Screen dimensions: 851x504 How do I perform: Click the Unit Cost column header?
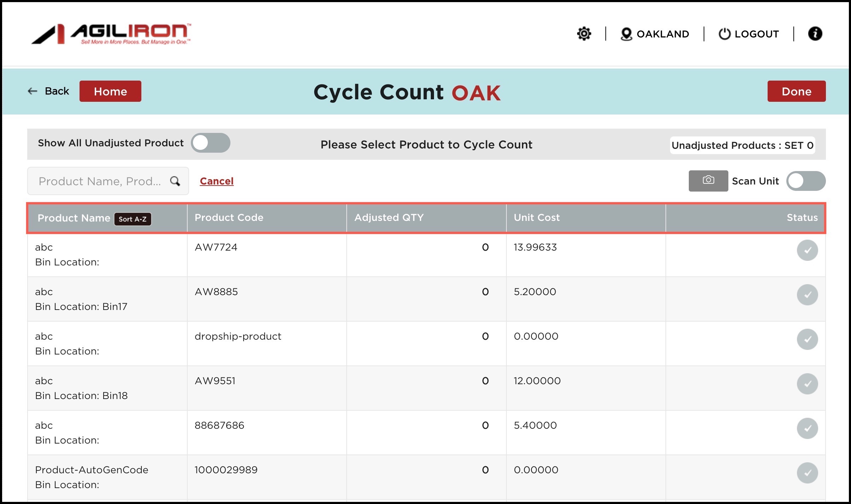click(x=536, y=217)
